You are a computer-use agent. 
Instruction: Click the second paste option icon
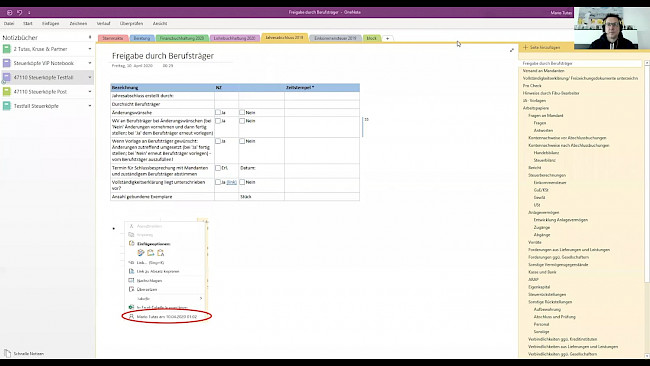click(150, 253)
